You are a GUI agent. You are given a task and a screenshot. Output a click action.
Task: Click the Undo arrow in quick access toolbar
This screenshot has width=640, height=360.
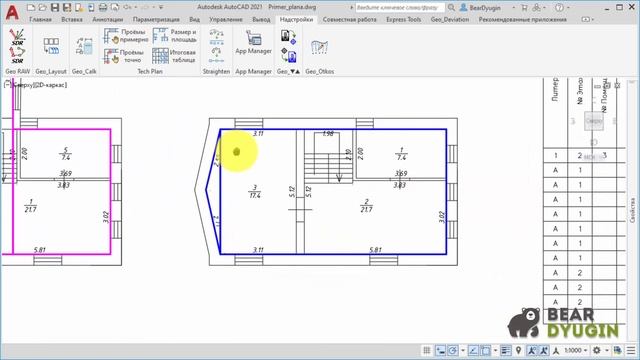coord(127,7)
